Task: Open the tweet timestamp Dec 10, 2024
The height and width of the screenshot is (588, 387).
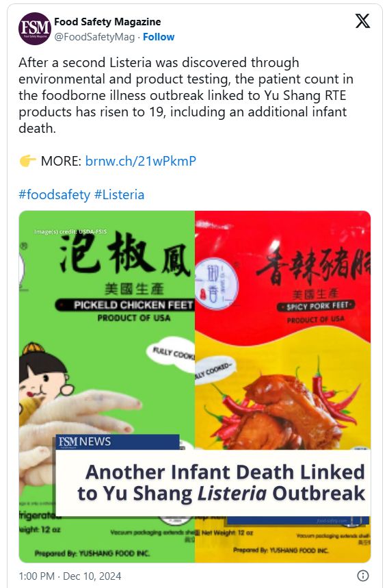Action: [70, 576]
